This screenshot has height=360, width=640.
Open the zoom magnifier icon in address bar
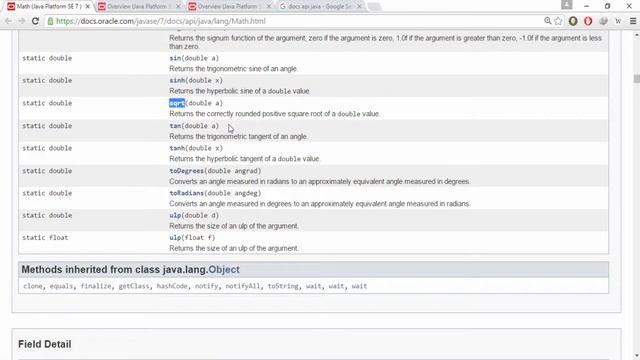(x=547, y=21)
